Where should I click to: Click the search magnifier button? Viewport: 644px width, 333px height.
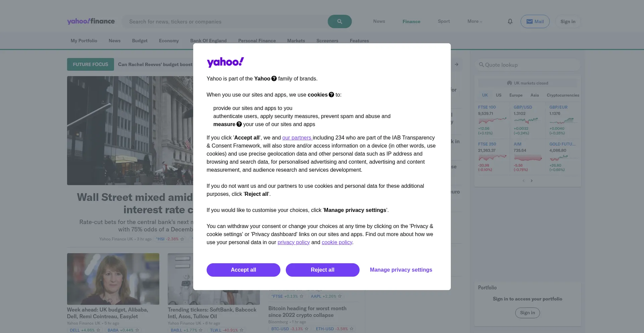(339, 21)
